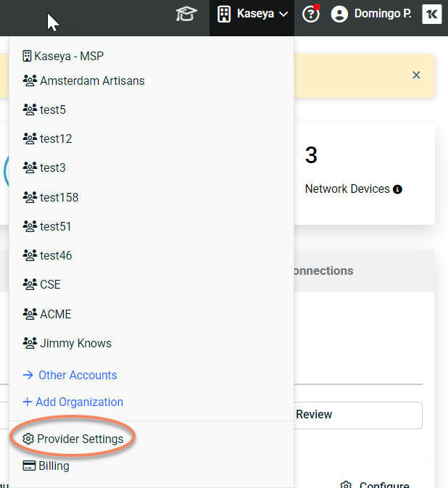This screenshot has width=448, height=488.
Task: Click the Network Devices count 3
Action: click(x=311, y=155)
